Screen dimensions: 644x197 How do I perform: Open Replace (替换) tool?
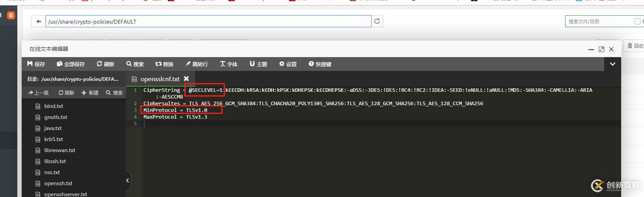pyautogui.click(x=165, y=64)
